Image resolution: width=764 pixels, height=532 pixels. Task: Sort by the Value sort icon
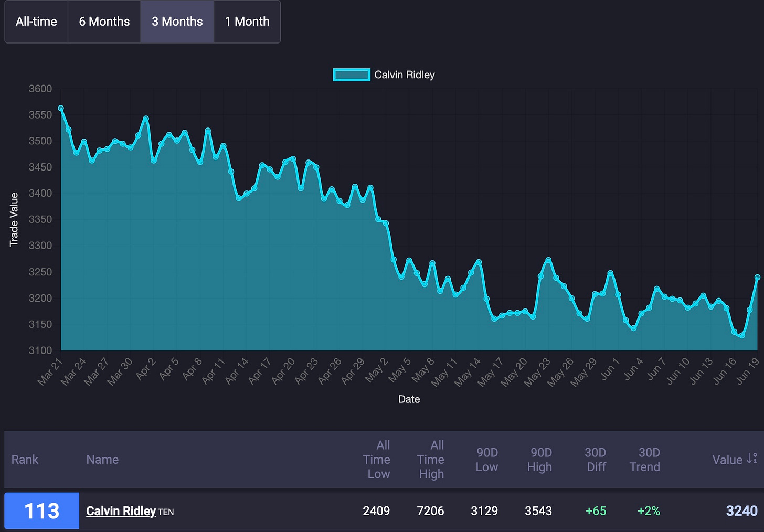[x=752, y=459]
